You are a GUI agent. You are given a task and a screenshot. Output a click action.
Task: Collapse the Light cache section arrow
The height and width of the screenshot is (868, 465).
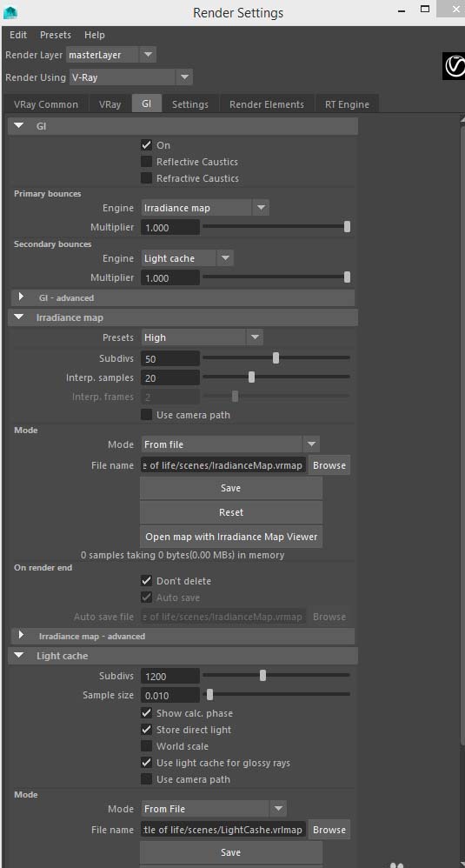click(x=19, y=656)
